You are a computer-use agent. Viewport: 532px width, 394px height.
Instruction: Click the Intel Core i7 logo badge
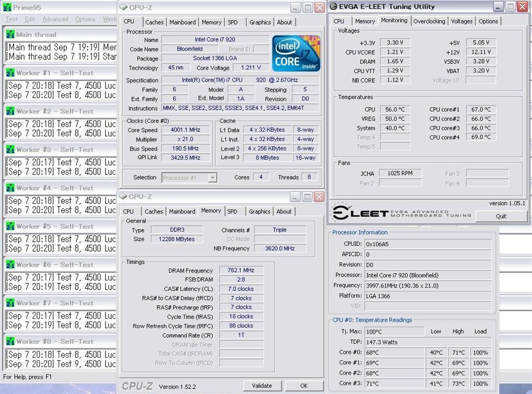click(296, 53)
